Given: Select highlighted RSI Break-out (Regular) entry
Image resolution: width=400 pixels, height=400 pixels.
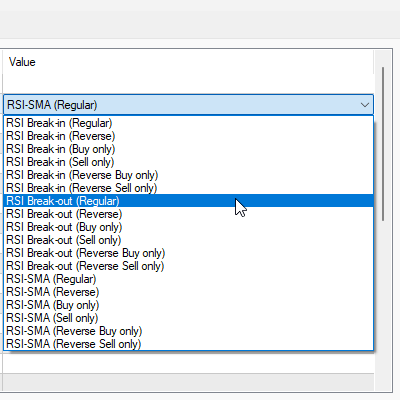Looking at the screenshot, I should [189, 201].
